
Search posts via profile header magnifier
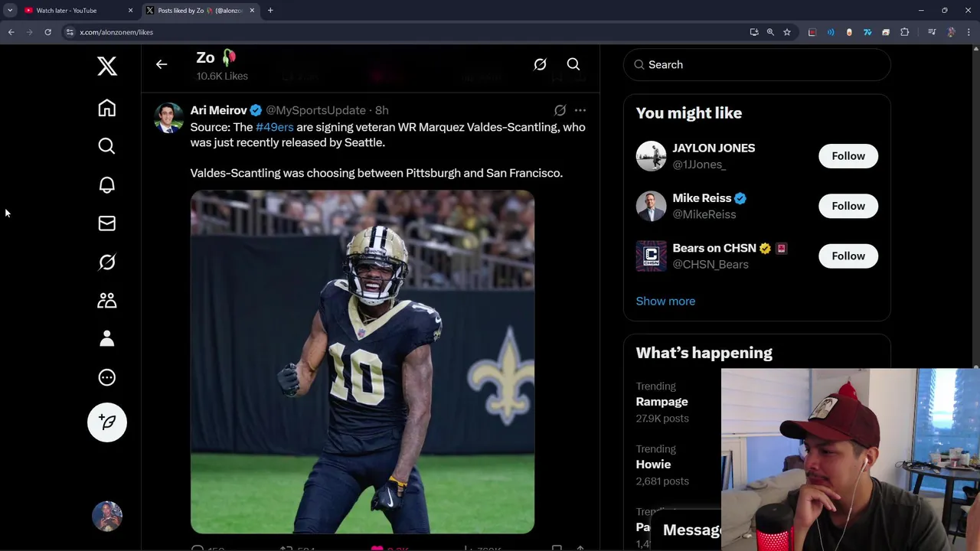[x=573, y=64]
